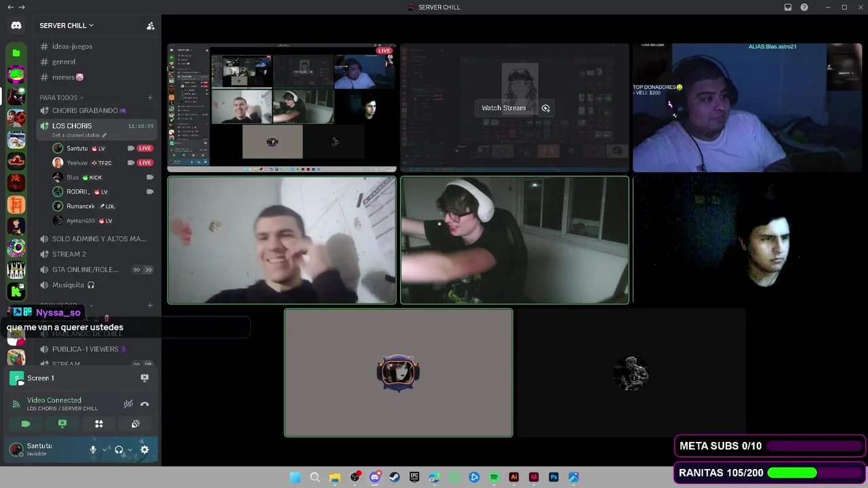This screenshot has height=488, width=868.
Task: Open Discord direct messages home
Action: (x=16, y=26)
